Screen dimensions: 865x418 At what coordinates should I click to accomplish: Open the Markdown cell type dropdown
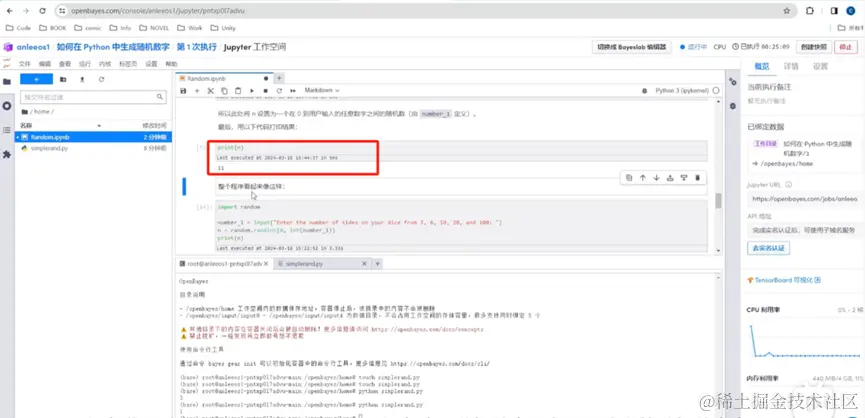pos(322,90)
